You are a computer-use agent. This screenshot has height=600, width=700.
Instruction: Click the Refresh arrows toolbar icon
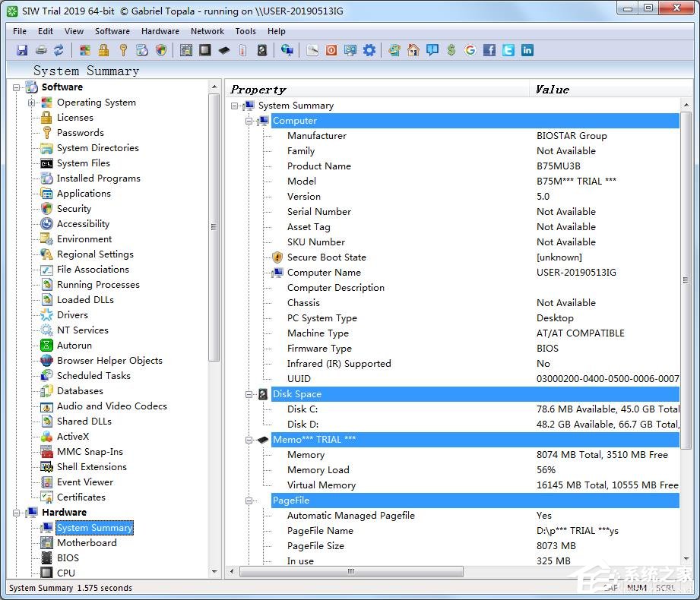click(x=59, y=50)
